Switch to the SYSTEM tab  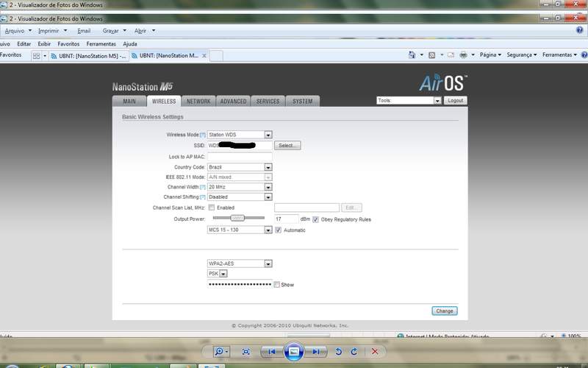click(x=303, y=102)
